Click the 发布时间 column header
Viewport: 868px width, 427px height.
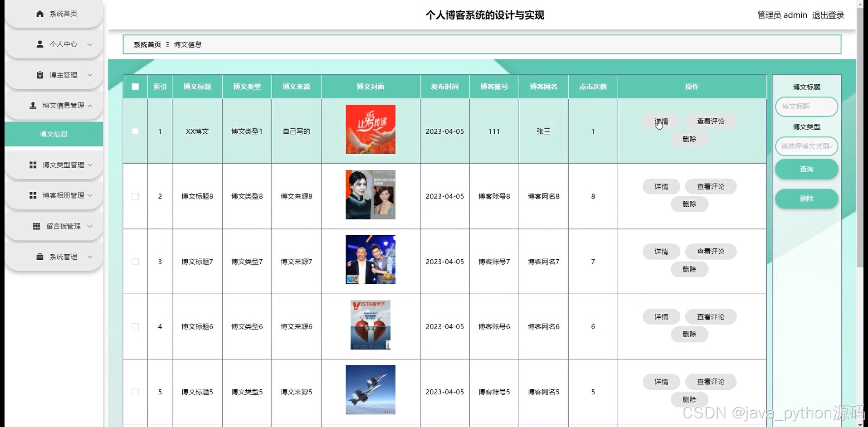[x=444, y=87]
